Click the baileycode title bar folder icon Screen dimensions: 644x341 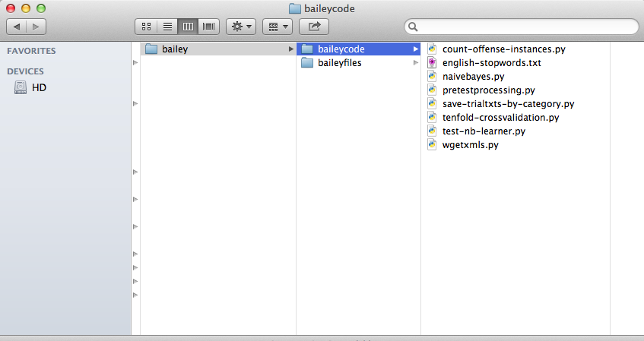[295, 8]
